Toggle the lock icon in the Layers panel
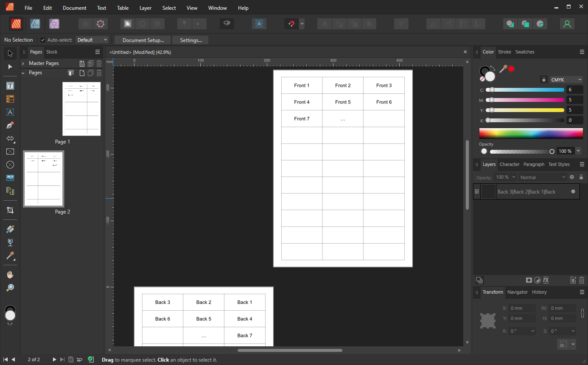The width and height of the screenshot is (588, 365). (581, 177)
